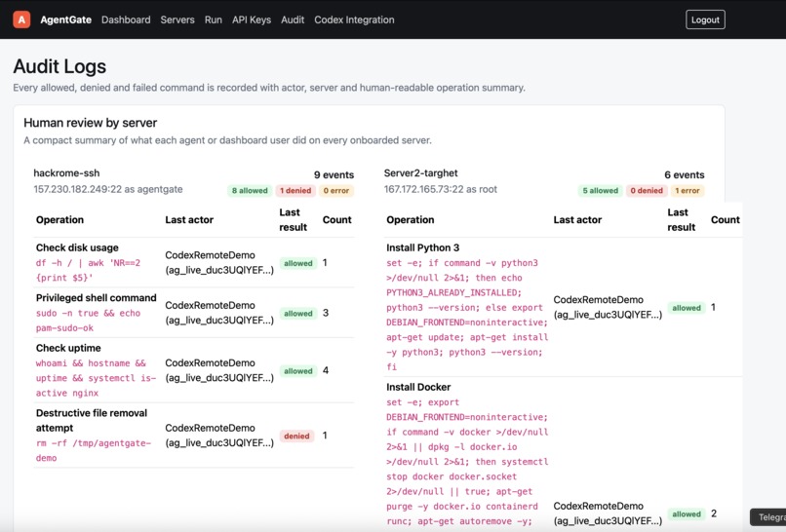This screenshot has height=532, width=786.
Task: Select the Audit nav item
Action: tap(293, 20)
